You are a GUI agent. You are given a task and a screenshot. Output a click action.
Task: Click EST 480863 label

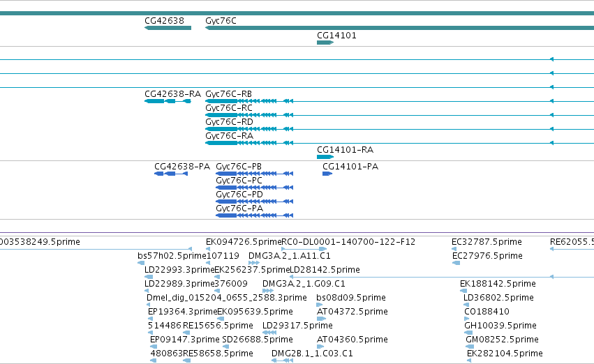click(x=167, y=354)
